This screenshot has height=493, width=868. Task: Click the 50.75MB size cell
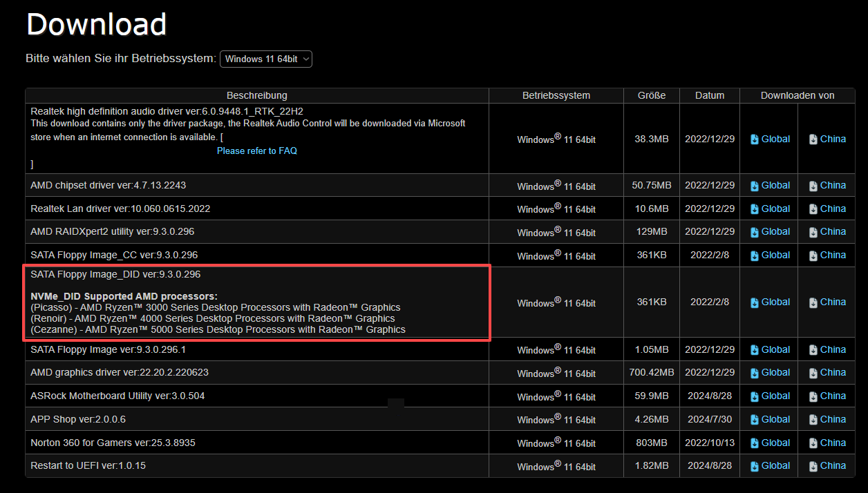[x=652, y=185]
